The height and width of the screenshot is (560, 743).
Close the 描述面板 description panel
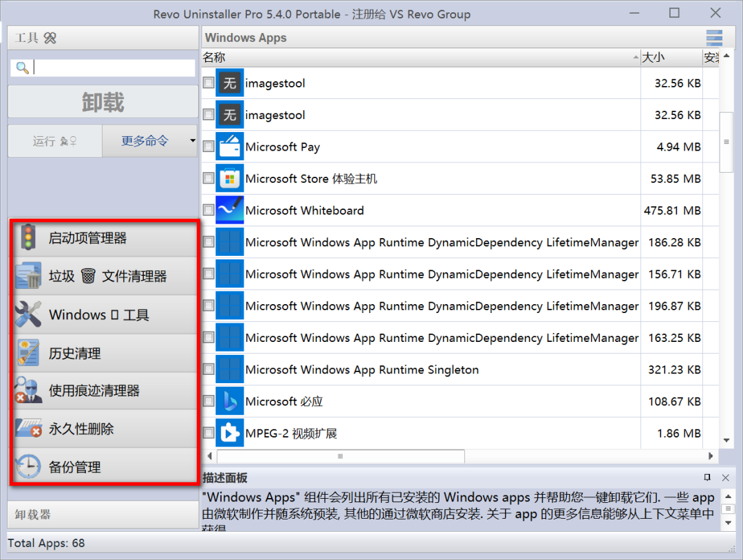coord(726,477)
